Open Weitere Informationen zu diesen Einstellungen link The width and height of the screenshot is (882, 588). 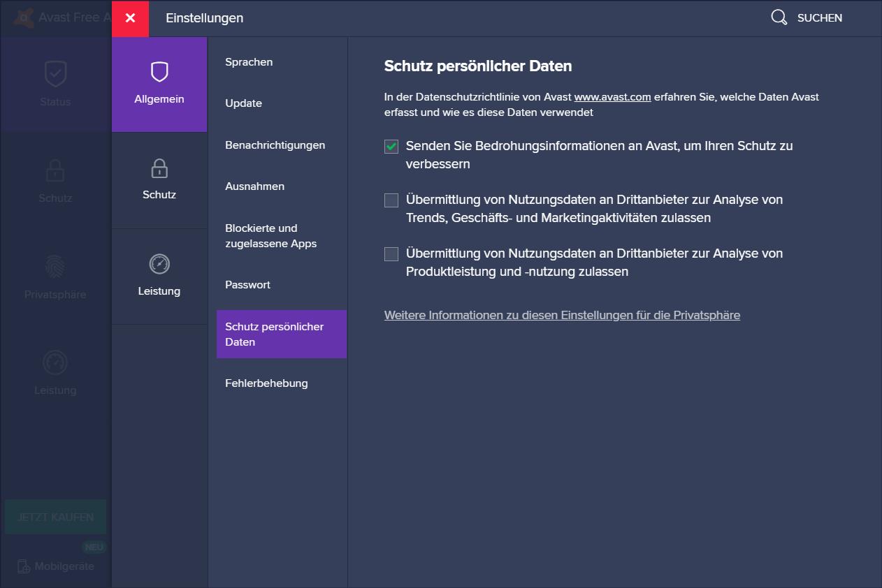(x=562, y=315)
